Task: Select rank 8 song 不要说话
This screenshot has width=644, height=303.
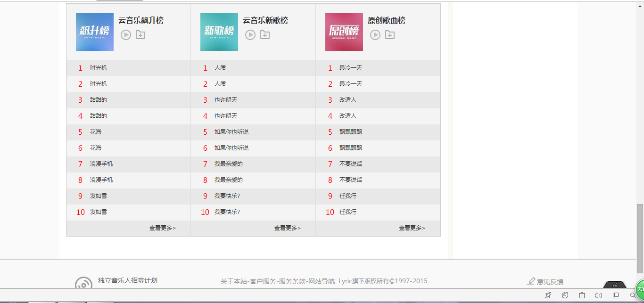Action: click(x=351, y=180)
